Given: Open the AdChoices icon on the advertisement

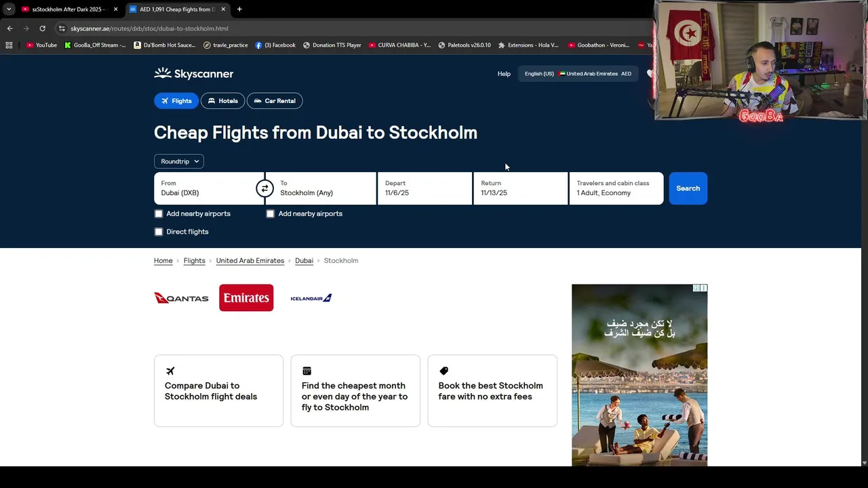Looking at the screenshot, I should [x=696, y=288].
